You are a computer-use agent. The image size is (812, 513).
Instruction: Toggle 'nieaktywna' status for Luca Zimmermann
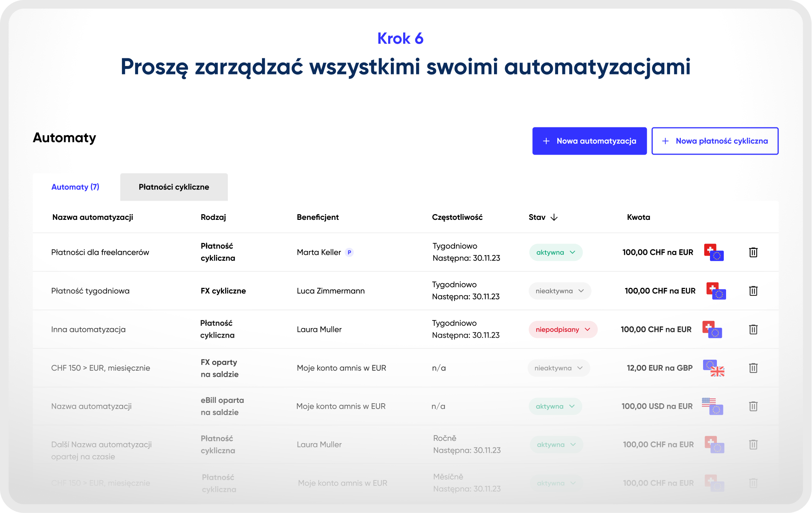[x=560, y=291]
